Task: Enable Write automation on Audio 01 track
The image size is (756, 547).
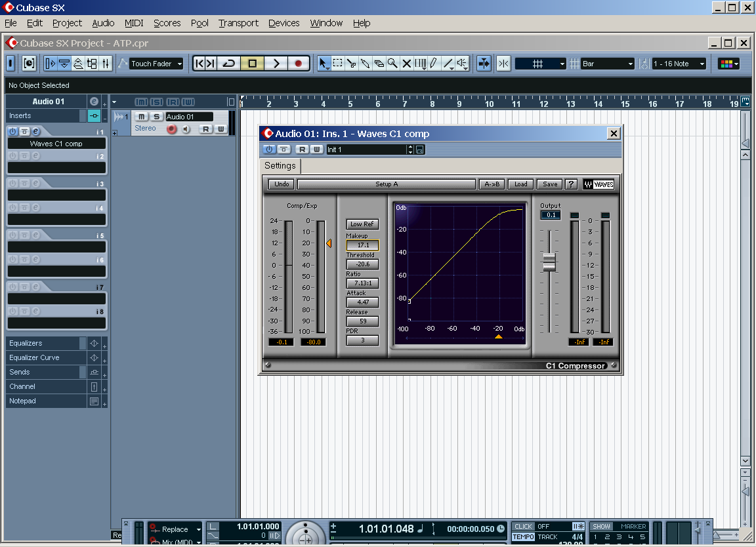Action: (x=220, y=129)
